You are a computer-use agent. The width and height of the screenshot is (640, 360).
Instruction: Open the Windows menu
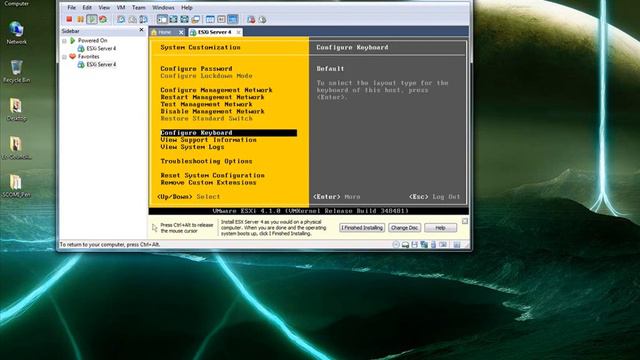coord(163,7)
